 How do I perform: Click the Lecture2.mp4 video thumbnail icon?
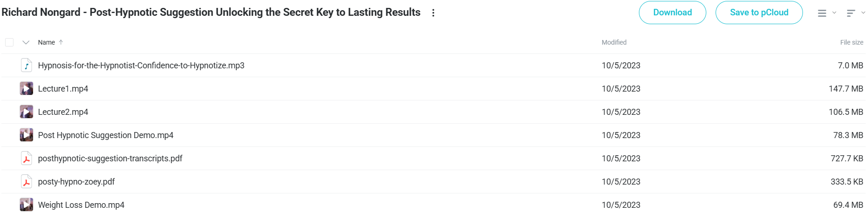26,112
